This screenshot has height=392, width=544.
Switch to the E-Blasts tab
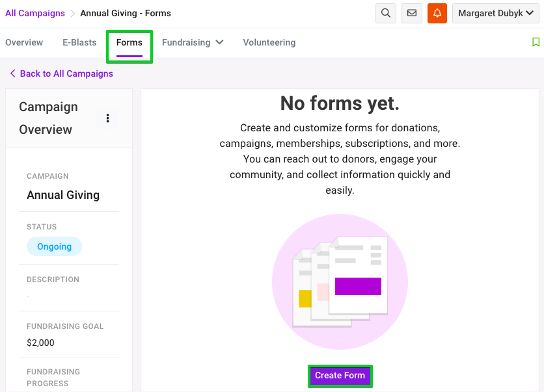[79, 42]
